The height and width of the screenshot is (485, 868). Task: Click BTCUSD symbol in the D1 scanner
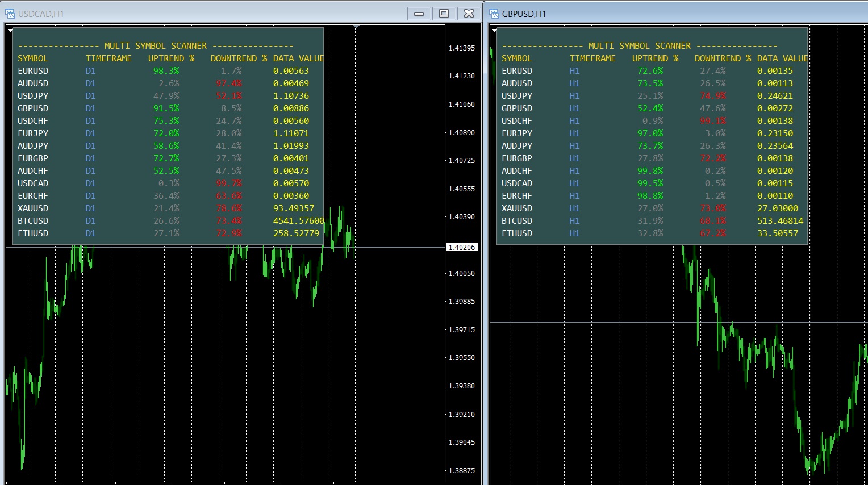33,221
